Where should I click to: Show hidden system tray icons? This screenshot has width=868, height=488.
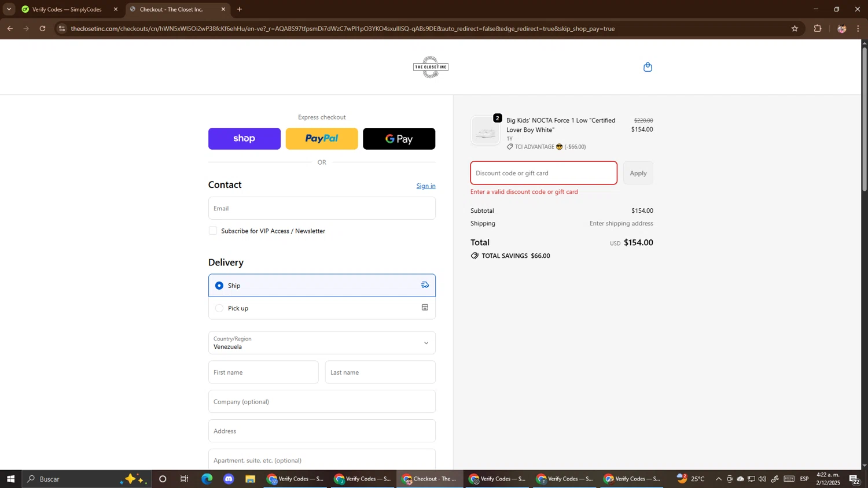(x=719, y=479)
